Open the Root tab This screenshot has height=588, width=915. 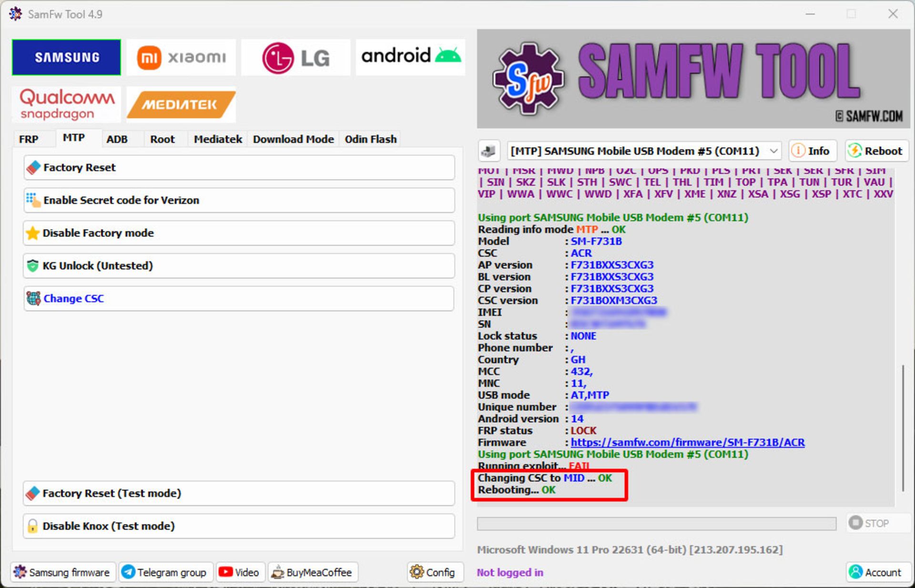coord(163,139)
